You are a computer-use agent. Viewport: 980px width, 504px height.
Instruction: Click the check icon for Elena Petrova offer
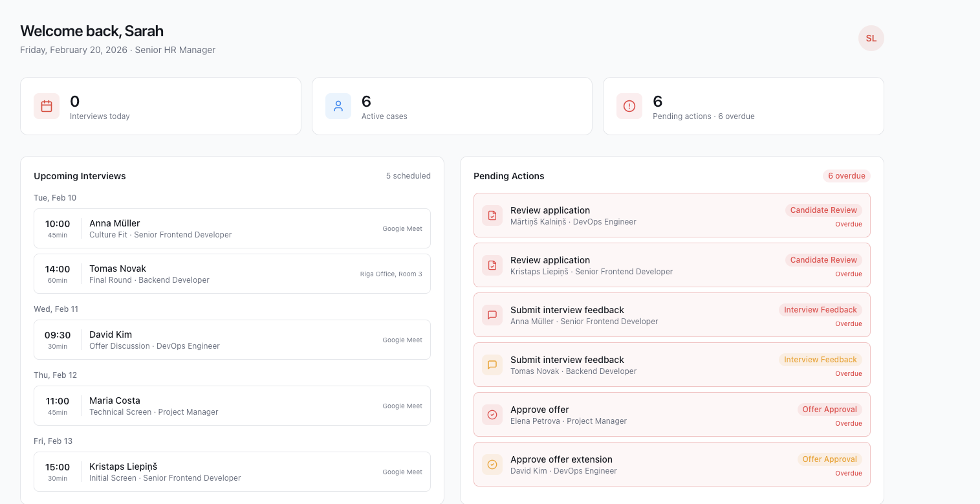coord(492,415)
